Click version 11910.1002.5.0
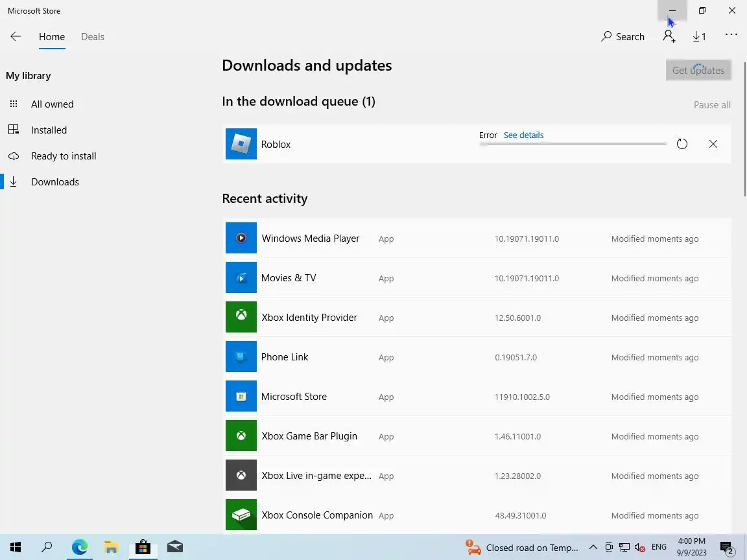 pos(522,397)
